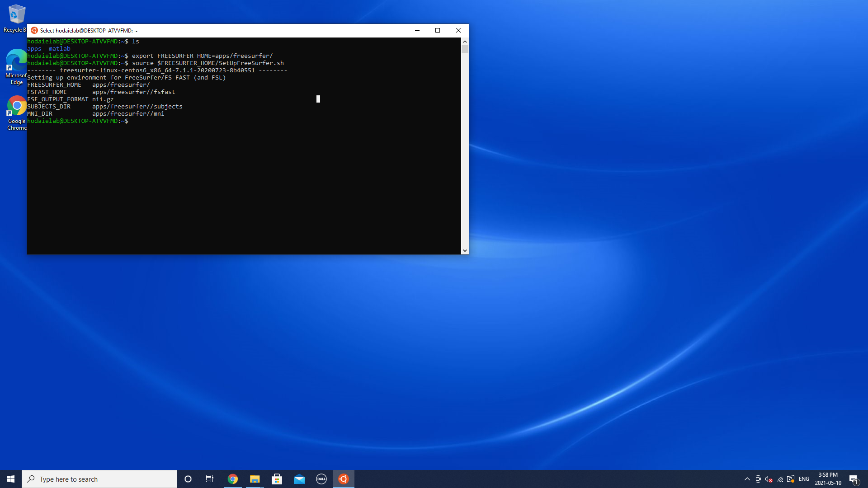Launch Chrome from the taskbar
Image resolution: width=868 pixels, height=488 pixels.
232,479
